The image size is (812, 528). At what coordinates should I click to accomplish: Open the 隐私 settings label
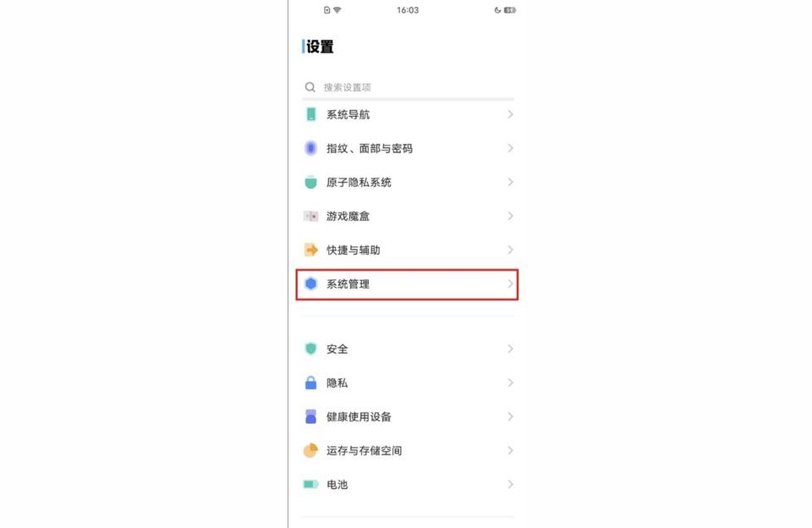point(337,382)
